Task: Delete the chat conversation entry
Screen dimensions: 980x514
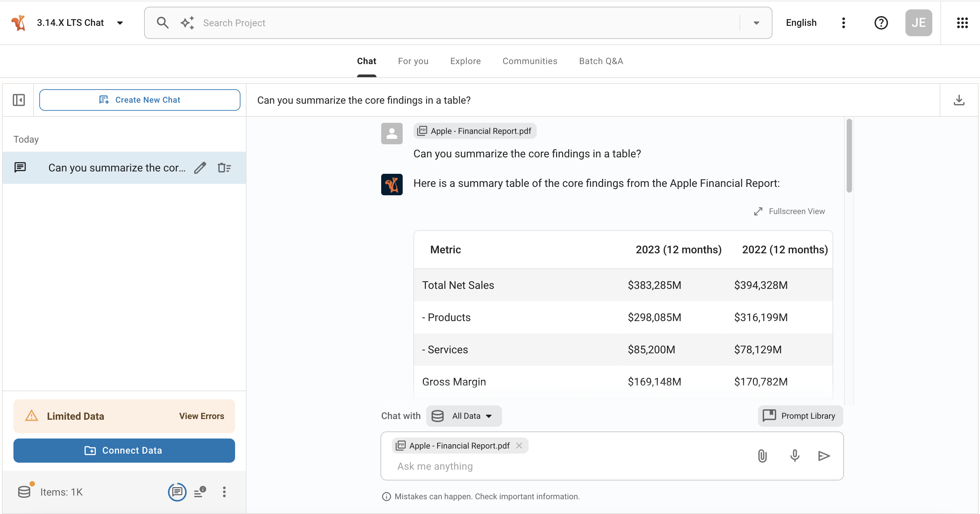Action: [x=224, y=168]
